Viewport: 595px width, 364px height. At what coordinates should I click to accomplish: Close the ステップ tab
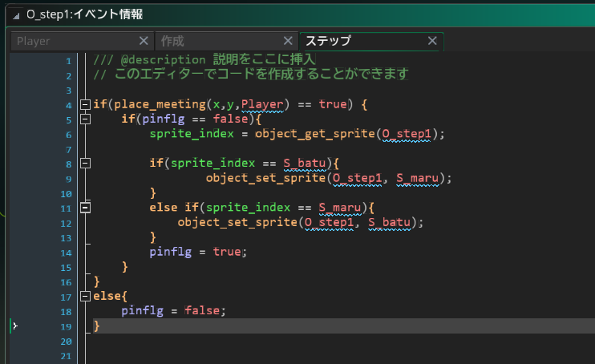432,41
